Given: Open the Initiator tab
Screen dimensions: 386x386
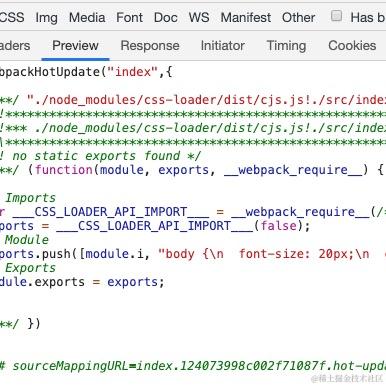Looking at the screenshot, I should coord(223,46).
